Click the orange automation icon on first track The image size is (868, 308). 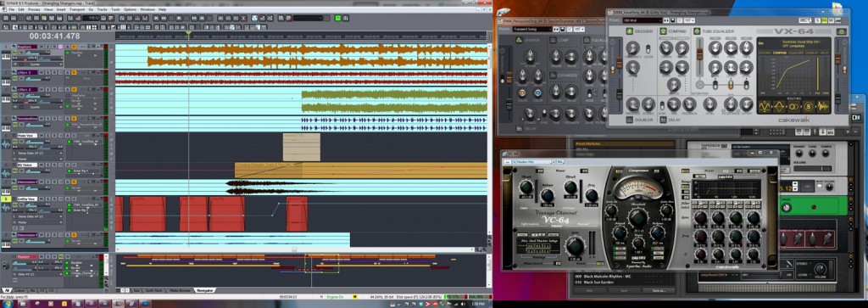coord(74,47)
